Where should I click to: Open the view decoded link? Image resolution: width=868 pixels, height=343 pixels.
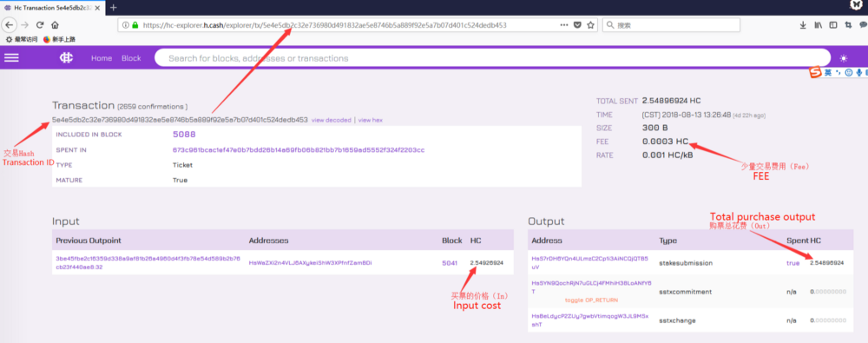click(331, 120)
